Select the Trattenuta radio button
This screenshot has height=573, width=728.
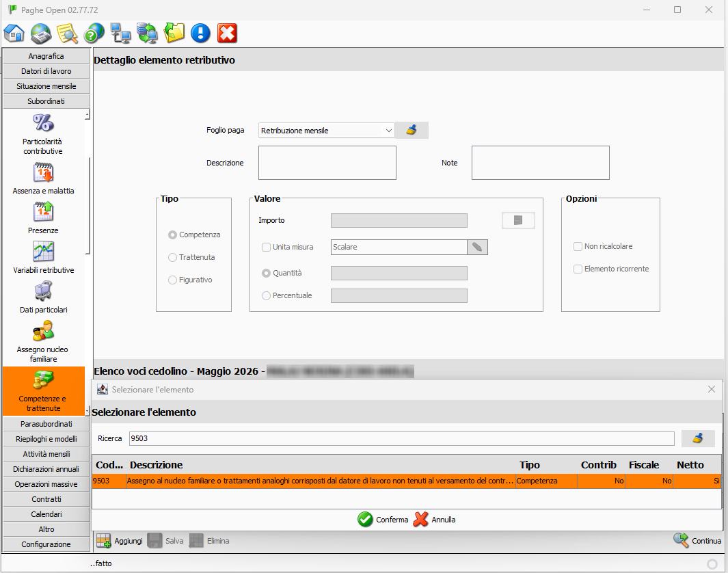pos(172,257)
